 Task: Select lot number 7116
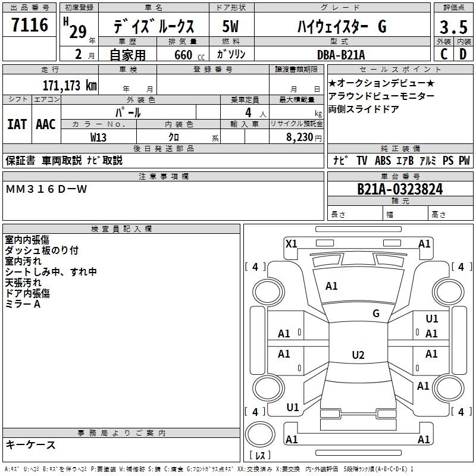[30, 24]
